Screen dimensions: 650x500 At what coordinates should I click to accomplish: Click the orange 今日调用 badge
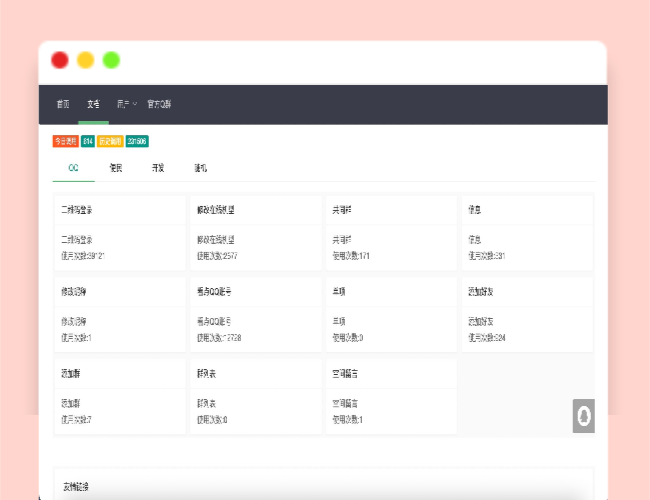pyautogui.click(x=65, y=141)
